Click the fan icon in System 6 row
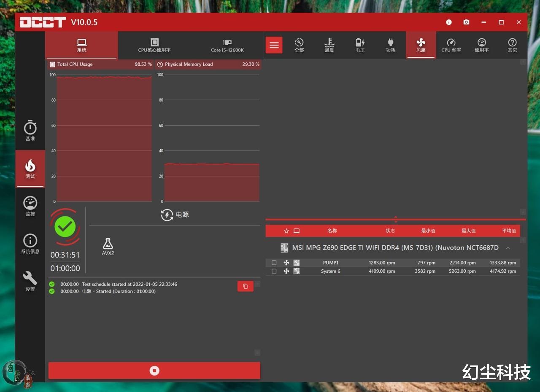 (x=286, y=271)
